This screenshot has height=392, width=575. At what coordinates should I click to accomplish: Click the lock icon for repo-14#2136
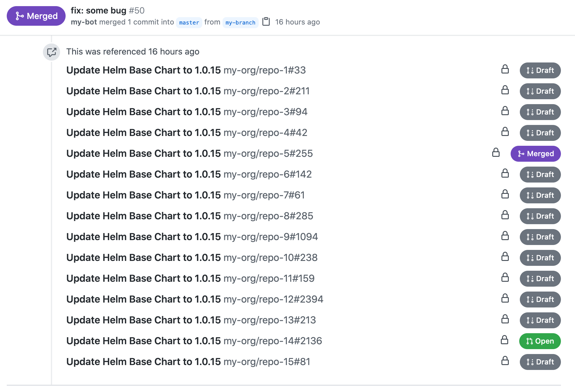[x=504, y=340]
